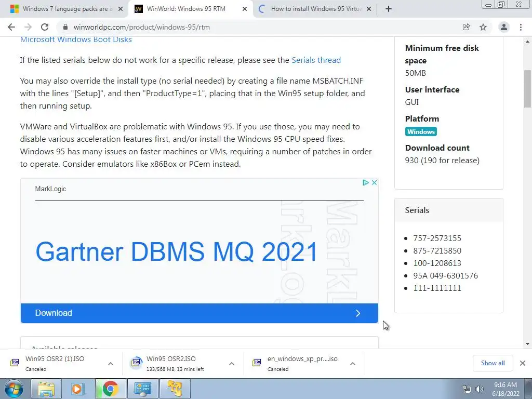Click the Download count value 930

click(442, 161)
